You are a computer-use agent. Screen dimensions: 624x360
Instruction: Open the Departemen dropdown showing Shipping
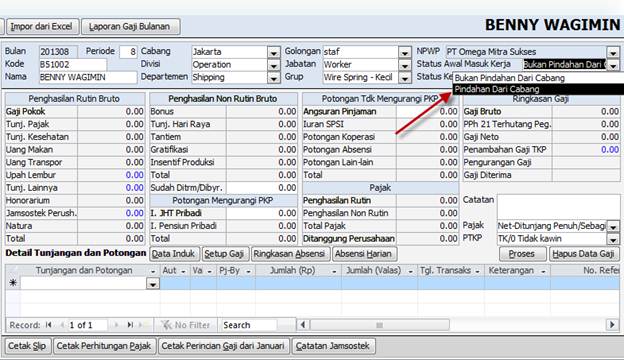click(x=273, y=78)
